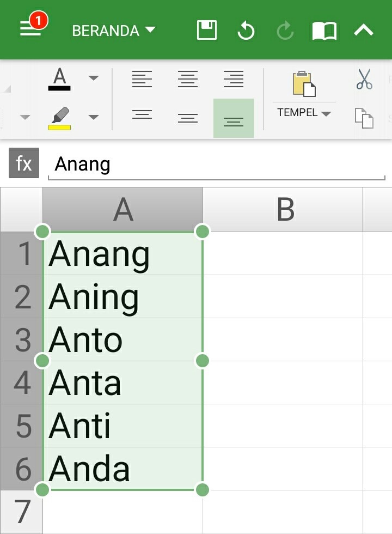Expand the BERANDA tab dropdown

114,31
